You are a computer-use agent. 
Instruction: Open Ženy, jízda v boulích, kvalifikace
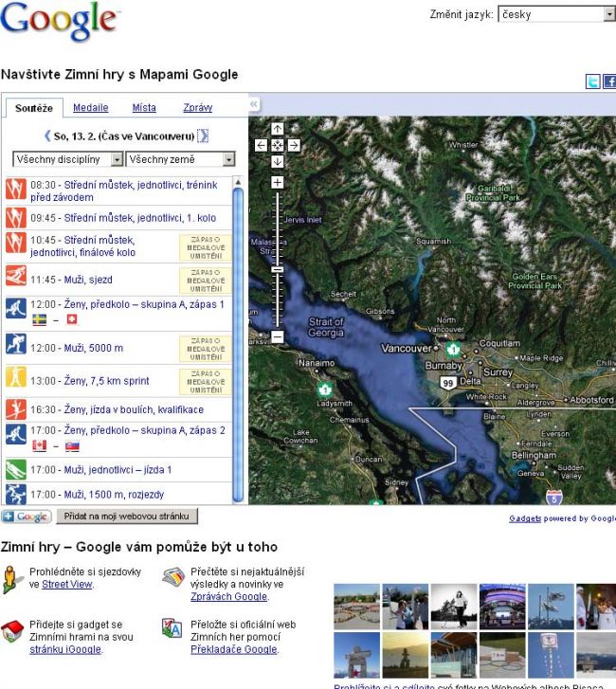coord(134,409)
